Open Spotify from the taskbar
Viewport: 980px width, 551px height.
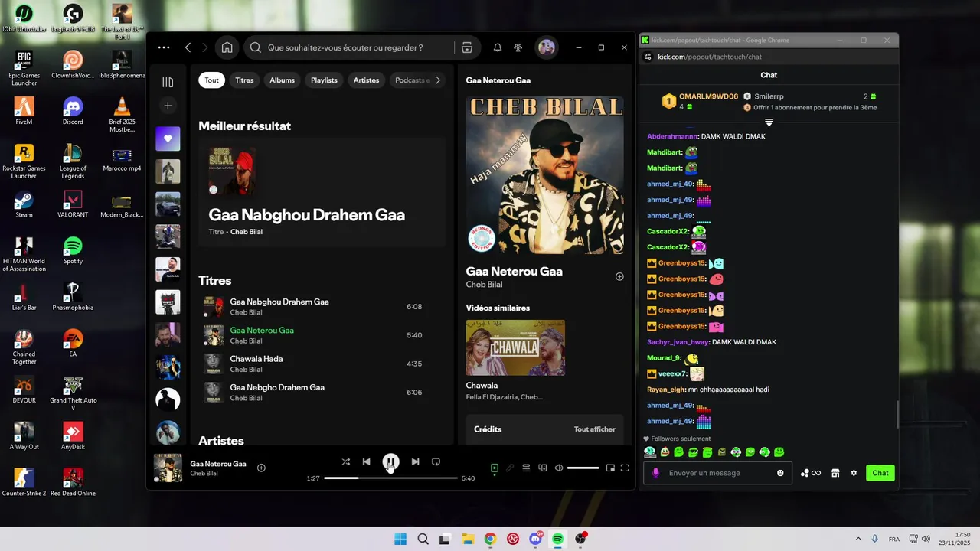pos(558,539)
